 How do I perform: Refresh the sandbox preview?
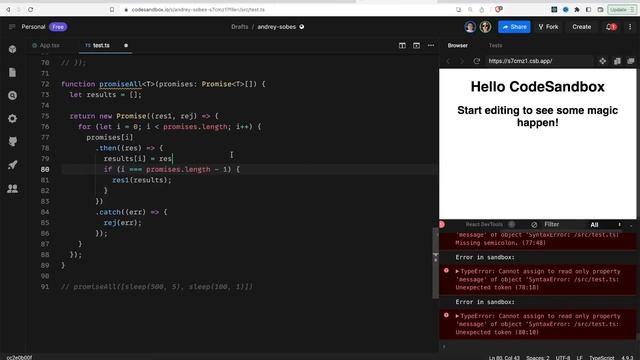pyautogui.click(x=476, y=61)
